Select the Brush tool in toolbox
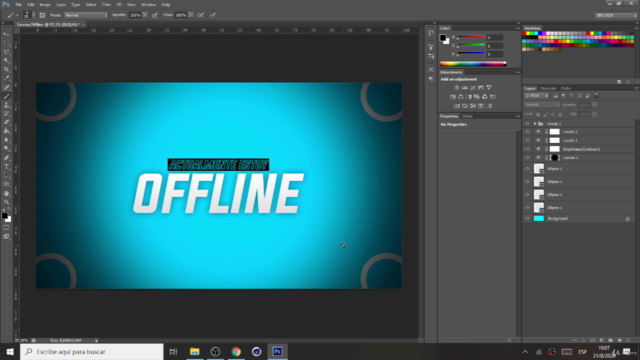Image resolution: width=640 pixels, height=360 pixels. [7, 96]
